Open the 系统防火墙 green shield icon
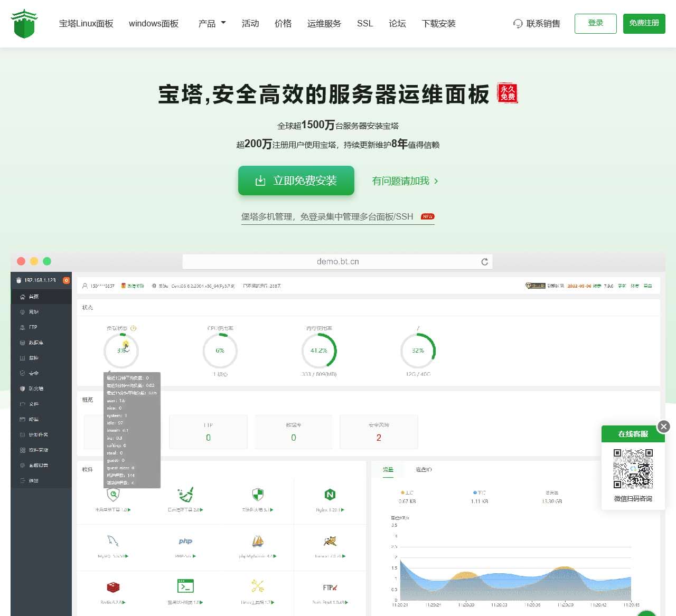Screen dimensions: 676x616 coord(258,495)
